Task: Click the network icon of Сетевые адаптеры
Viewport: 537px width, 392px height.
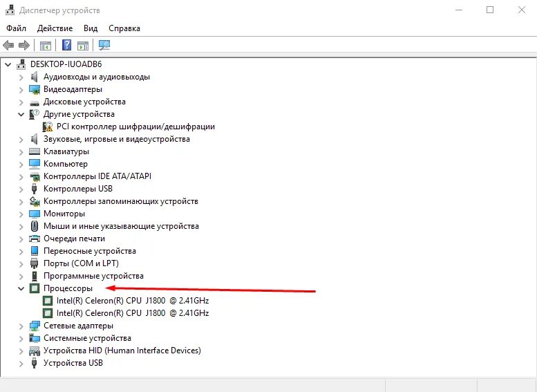Action: (35, 326)
